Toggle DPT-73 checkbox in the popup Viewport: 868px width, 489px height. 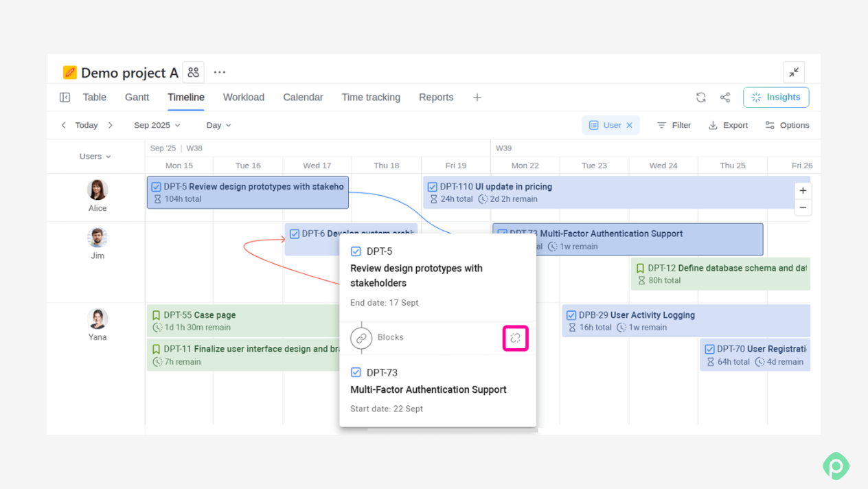pos(356,372)
